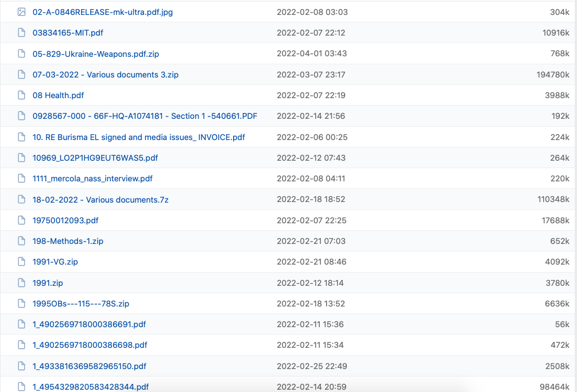The height and width of the screenshot is (392, 577).
Task: Click the file icon beside 1111_mercola_nass_interview.pdf
Action: (21, 178)
